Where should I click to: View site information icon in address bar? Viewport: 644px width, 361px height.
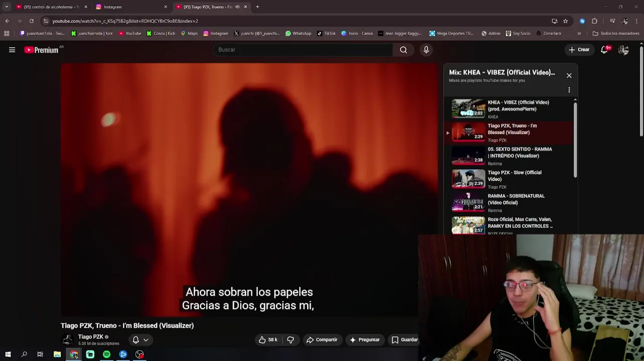point(46,21)
